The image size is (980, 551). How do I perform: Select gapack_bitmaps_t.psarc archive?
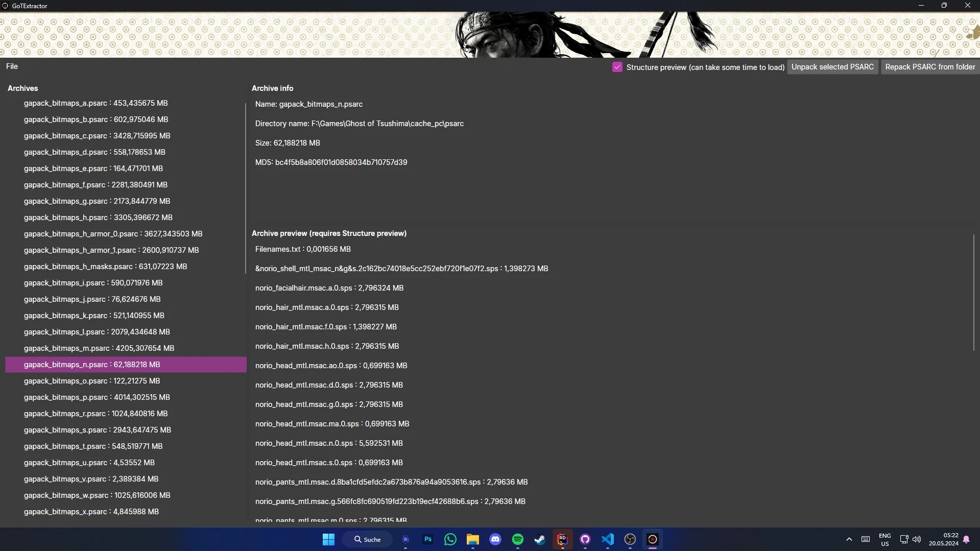(x=126, y=446)
